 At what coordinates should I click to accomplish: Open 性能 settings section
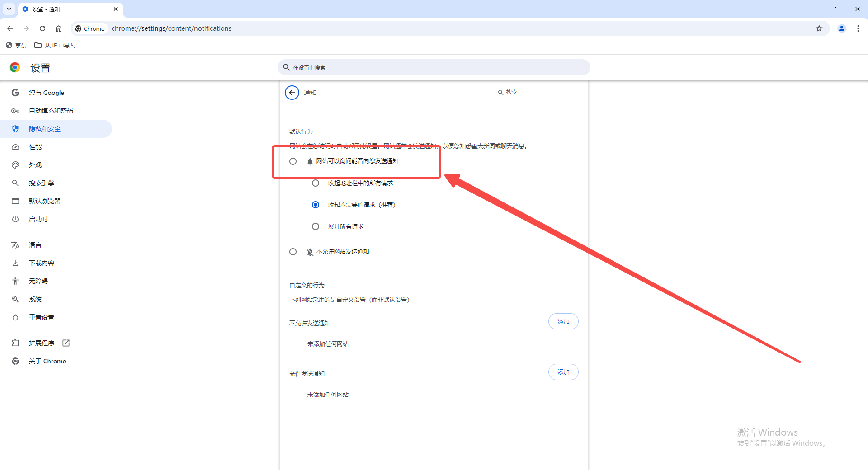(57, 147)
